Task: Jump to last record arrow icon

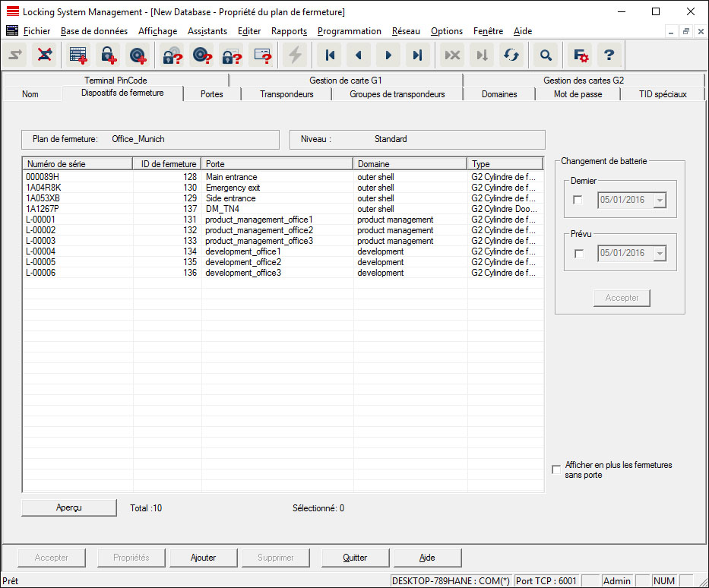Action: pos(417,55)
